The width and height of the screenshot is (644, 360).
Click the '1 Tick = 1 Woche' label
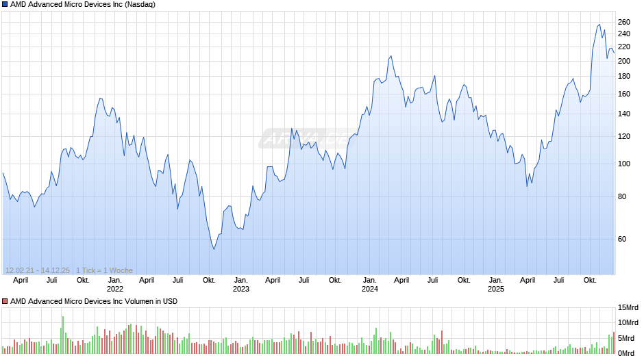[104, 270]
